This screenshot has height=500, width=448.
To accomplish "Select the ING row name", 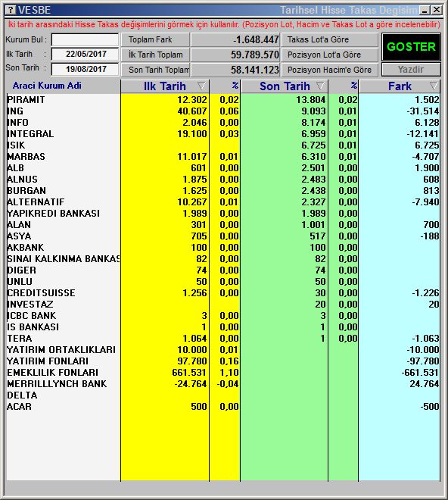I will click(15, 111).
